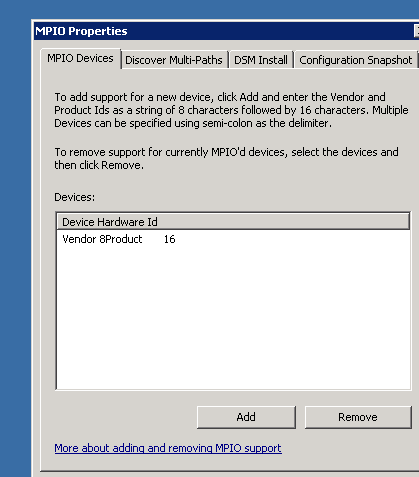Click the MPIO Properties title bar
The image size is (419, 477).
[223, 31]
